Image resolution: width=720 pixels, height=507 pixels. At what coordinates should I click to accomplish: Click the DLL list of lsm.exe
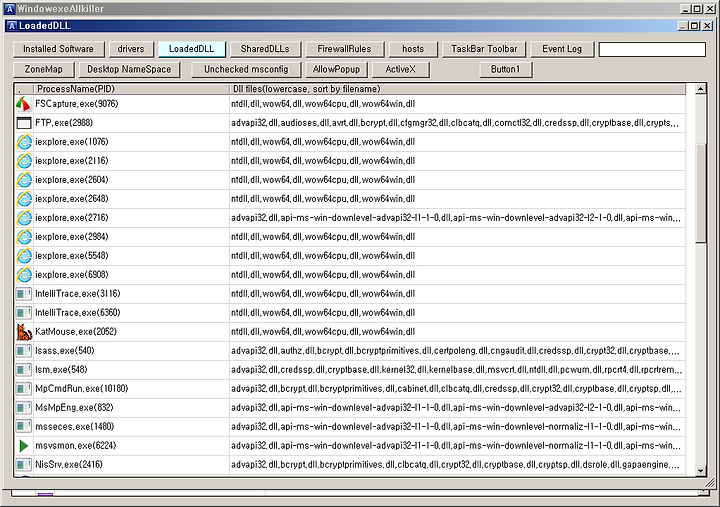456,370
